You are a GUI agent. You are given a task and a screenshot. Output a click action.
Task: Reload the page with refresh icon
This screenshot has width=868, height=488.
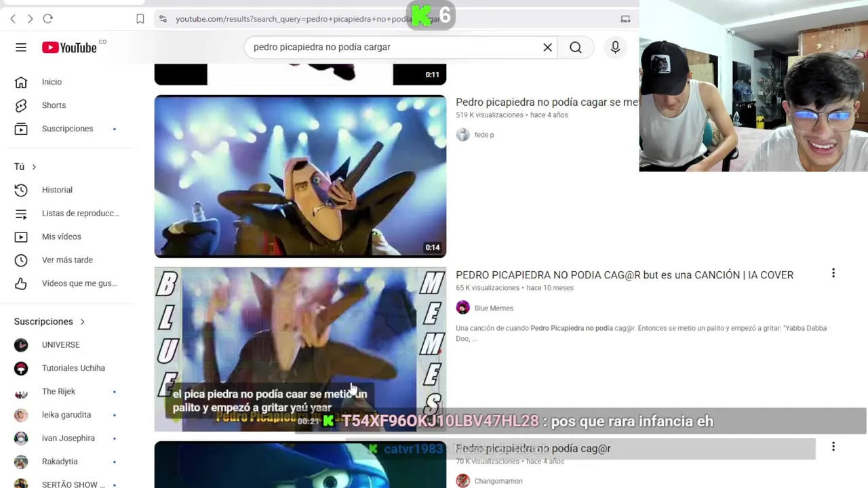47,19
